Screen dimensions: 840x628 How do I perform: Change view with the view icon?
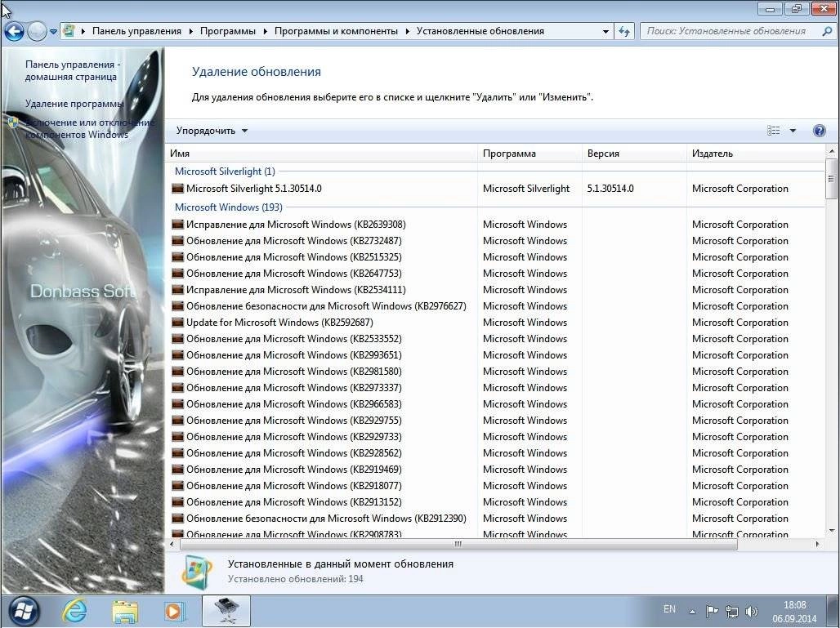773,131
